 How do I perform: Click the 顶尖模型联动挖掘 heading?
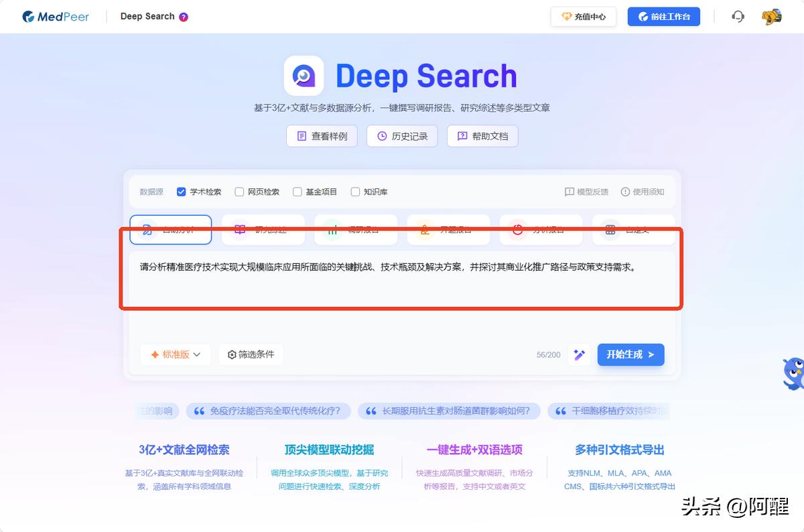tap(329, 450)
